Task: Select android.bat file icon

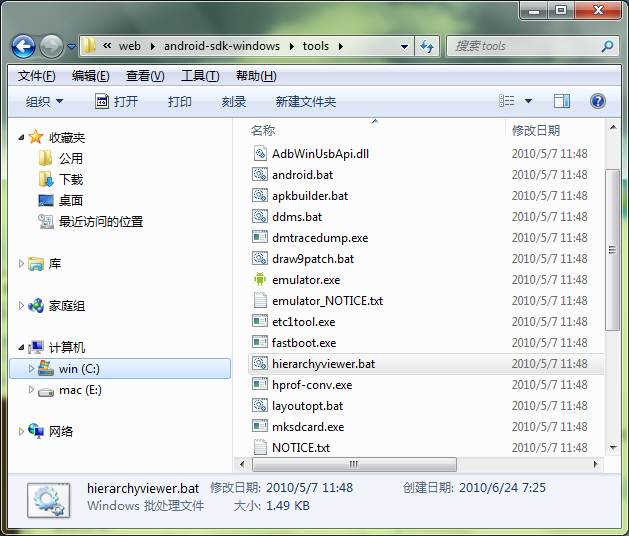Action: 260,174
